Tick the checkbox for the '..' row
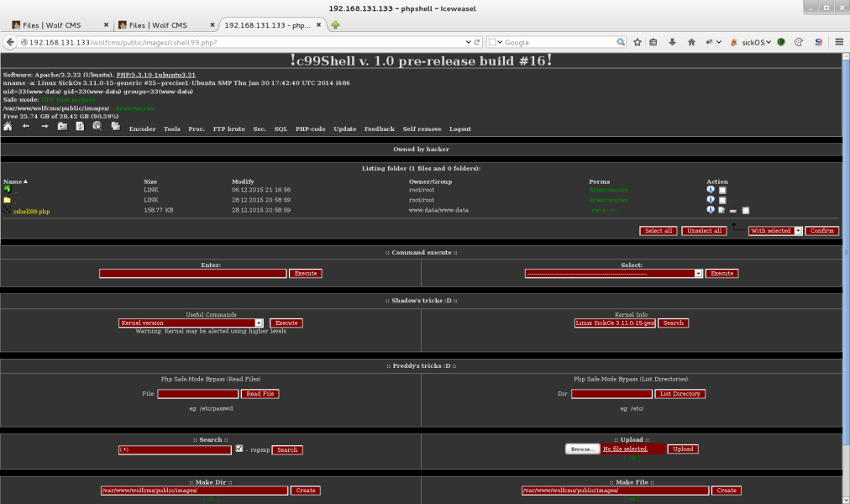 [722, 190]
